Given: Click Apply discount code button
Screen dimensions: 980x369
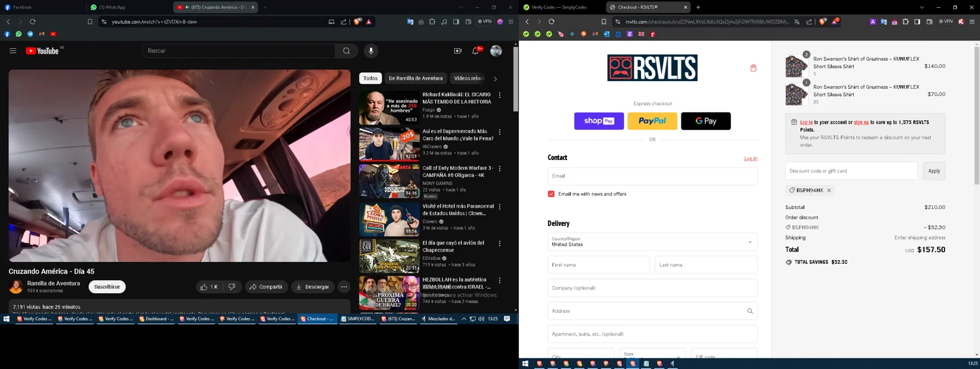Looking at the screenshot, I should (934, 171).
